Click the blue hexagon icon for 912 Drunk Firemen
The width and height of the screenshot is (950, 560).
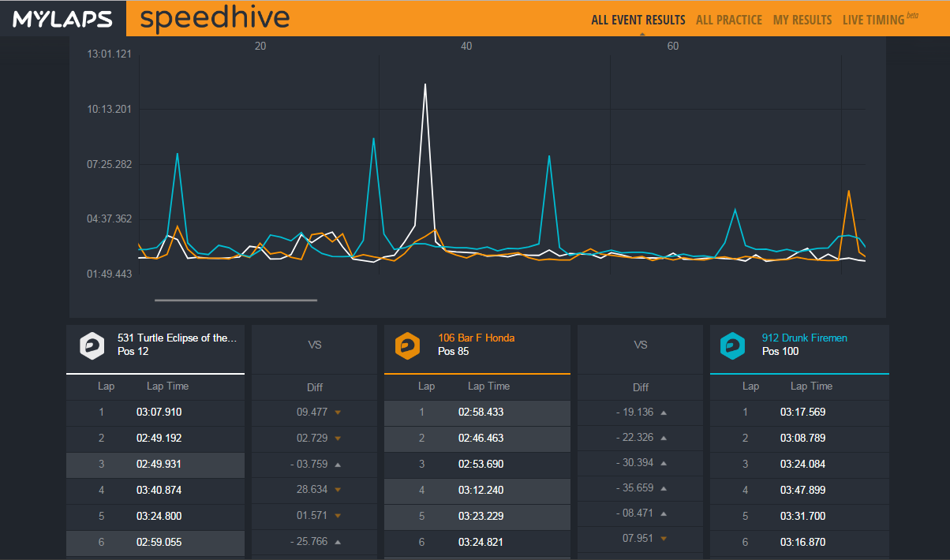coord(732,345)
